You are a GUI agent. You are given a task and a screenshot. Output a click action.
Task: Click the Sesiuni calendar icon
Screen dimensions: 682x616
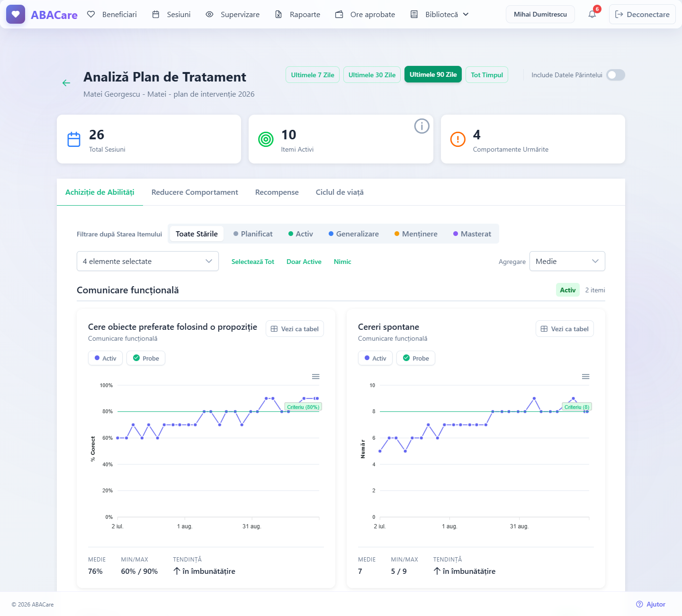point(156,14)
